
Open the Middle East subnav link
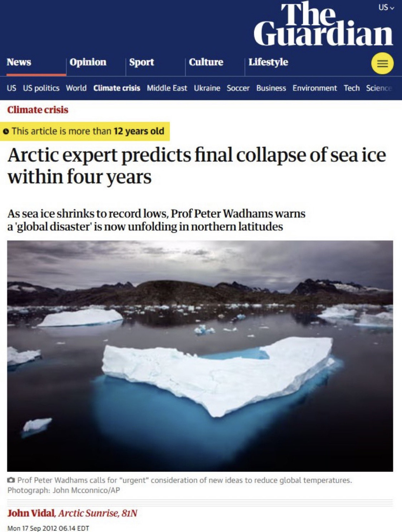point(167,88)
